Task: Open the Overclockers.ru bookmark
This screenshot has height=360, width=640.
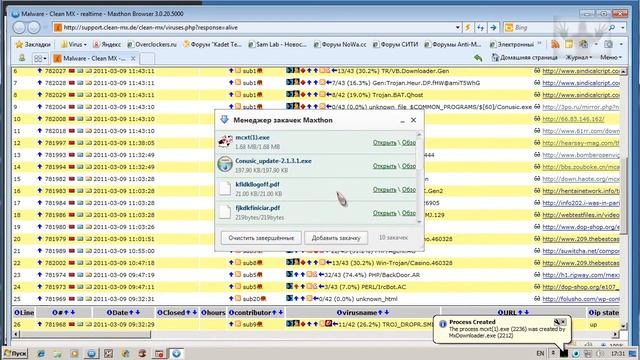Action: [152, 44]
